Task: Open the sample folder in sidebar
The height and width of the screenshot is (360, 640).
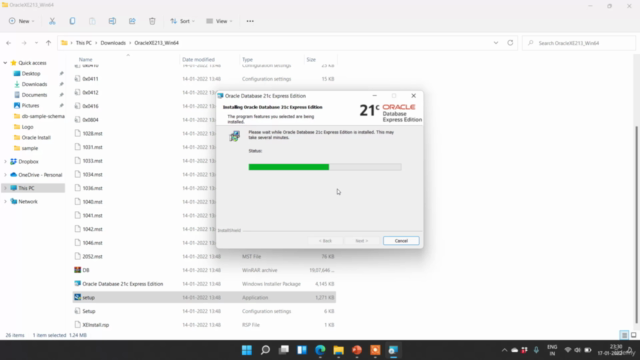Action: point(29,148)
